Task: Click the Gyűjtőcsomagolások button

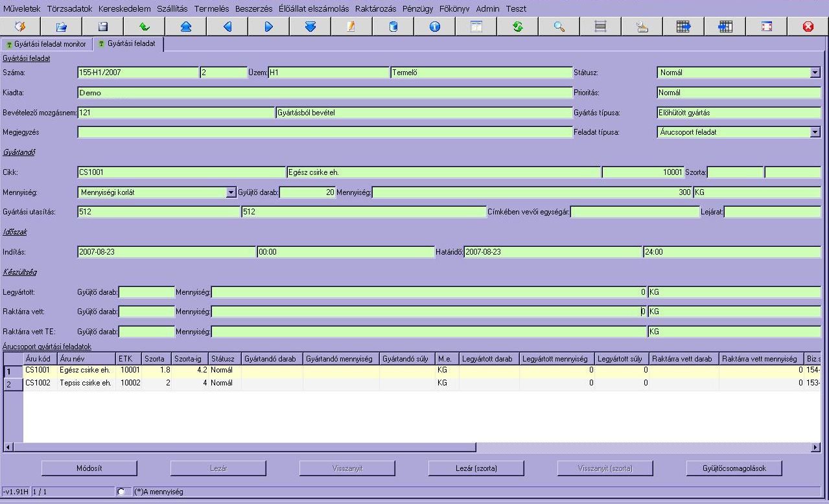Action: (x=734, y=468)
